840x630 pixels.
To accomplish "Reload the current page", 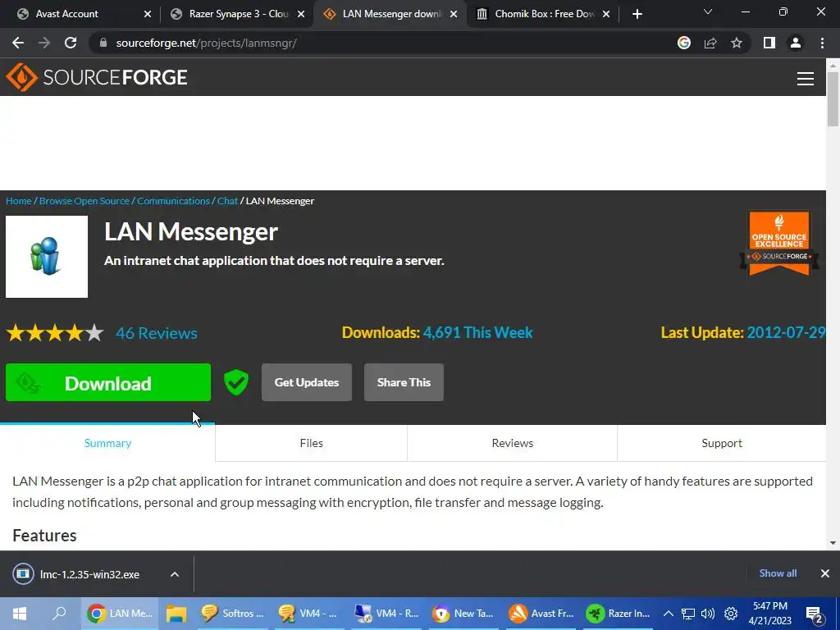I will pyautogui.click(x=71, y=43).
